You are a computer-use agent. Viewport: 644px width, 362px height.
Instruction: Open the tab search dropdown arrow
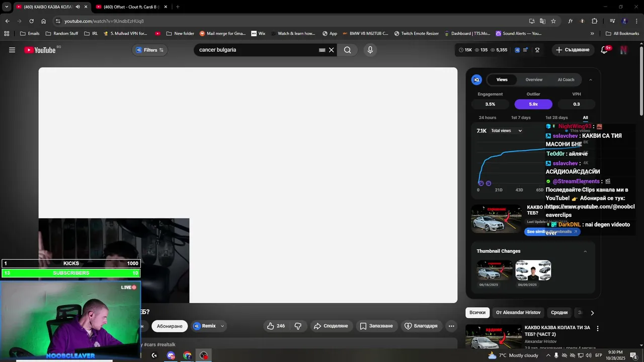click(x=6, y=7)
